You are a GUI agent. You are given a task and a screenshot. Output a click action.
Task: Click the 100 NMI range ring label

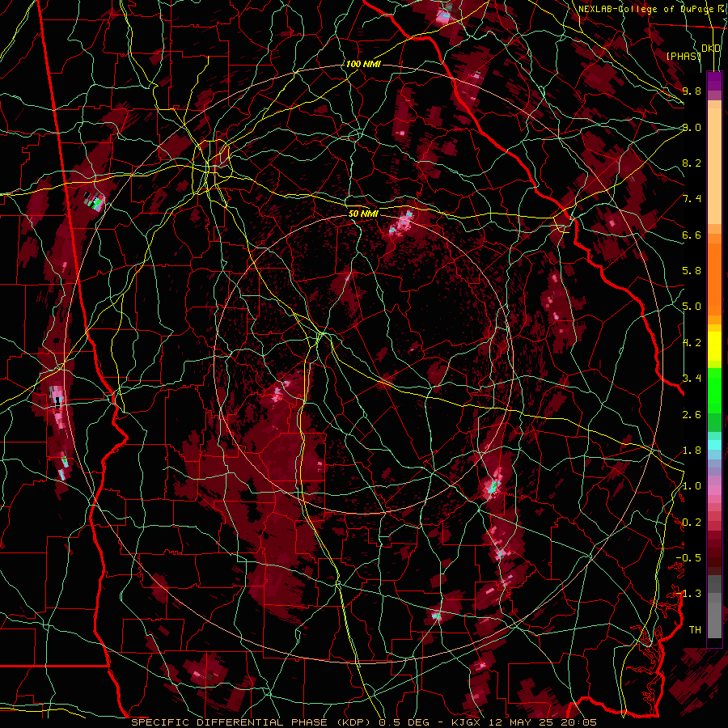pos(363,64)
